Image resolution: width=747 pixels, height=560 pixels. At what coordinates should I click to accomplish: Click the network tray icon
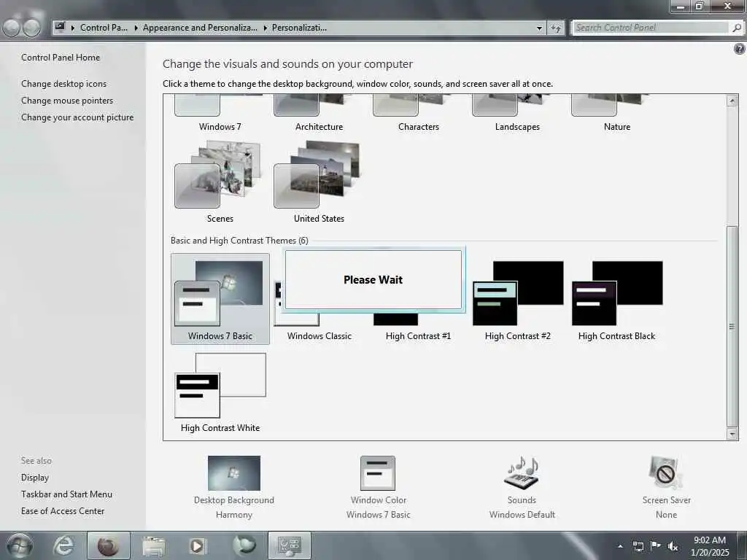[x=638, y=546]
